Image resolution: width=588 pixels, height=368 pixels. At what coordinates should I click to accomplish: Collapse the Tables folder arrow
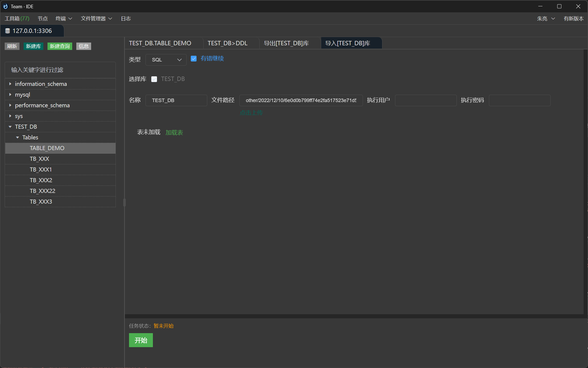tap(18, 137)
